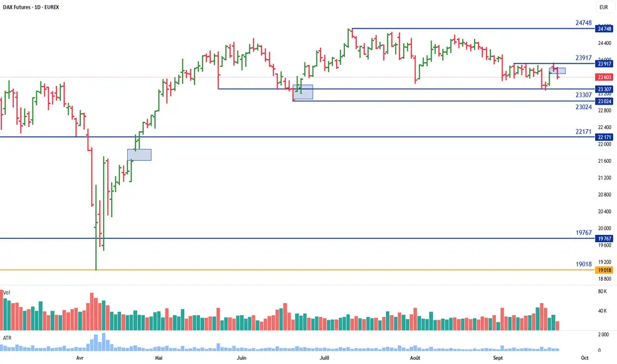Click the 23917 price axis tag
This screenshot has height=364, width=617.
pos(604,64)
